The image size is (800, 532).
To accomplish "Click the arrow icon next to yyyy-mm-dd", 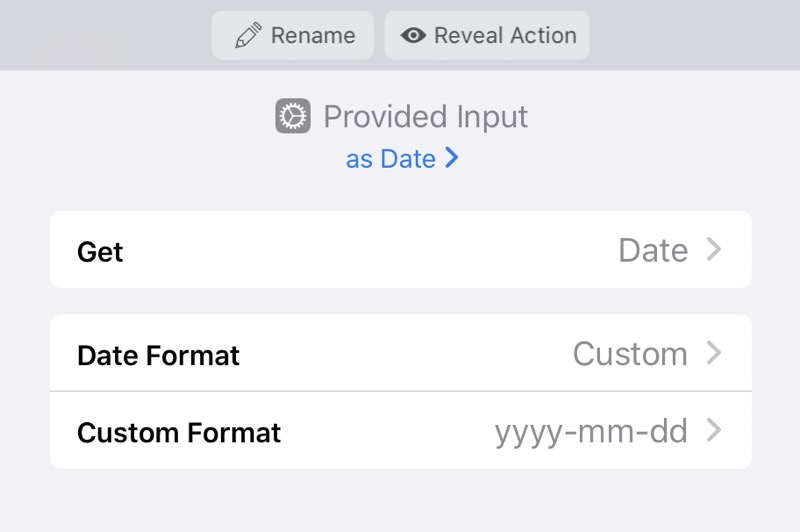I will [714, 432].
